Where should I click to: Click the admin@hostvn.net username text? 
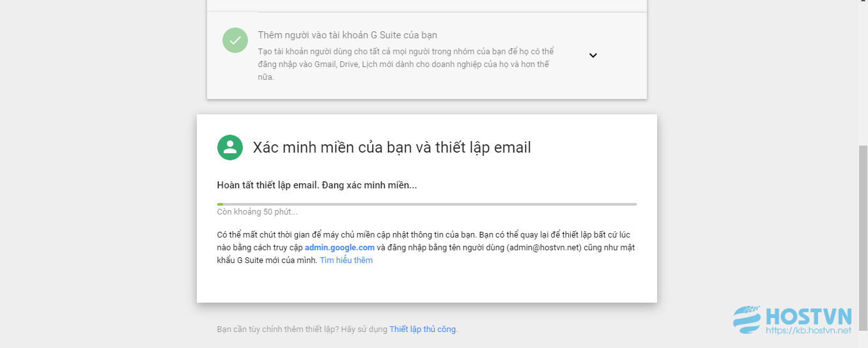[x=545, y=248]
